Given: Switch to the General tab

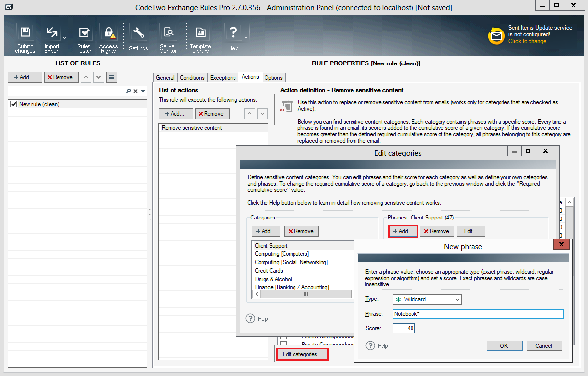Looking at the screenshot, I should click(165, 78).
